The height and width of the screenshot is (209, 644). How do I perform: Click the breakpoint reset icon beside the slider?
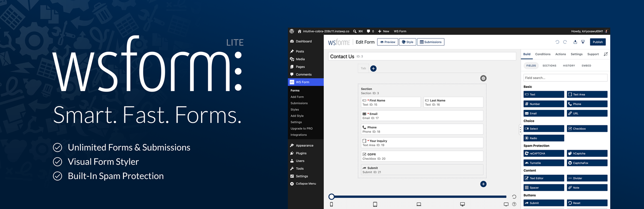514,196
